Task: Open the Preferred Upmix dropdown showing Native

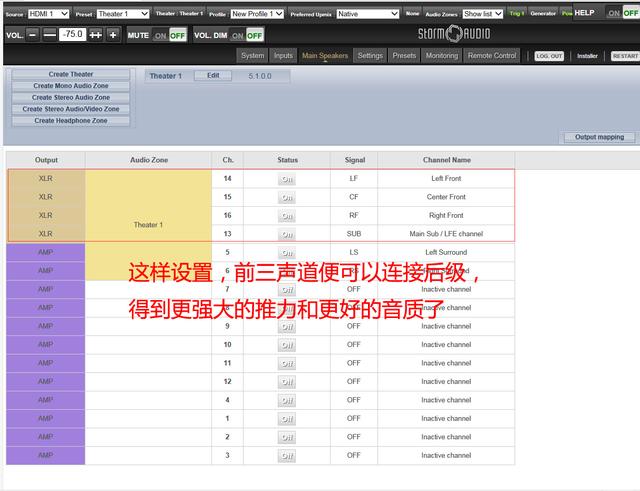Action: click(x=368, y=14)
